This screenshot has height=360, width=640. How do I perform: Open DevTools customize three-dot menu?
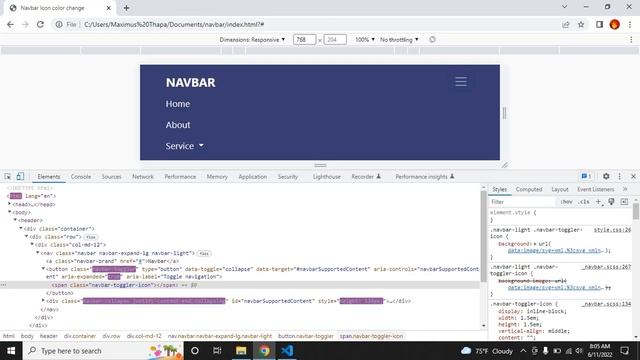(620, 176)
